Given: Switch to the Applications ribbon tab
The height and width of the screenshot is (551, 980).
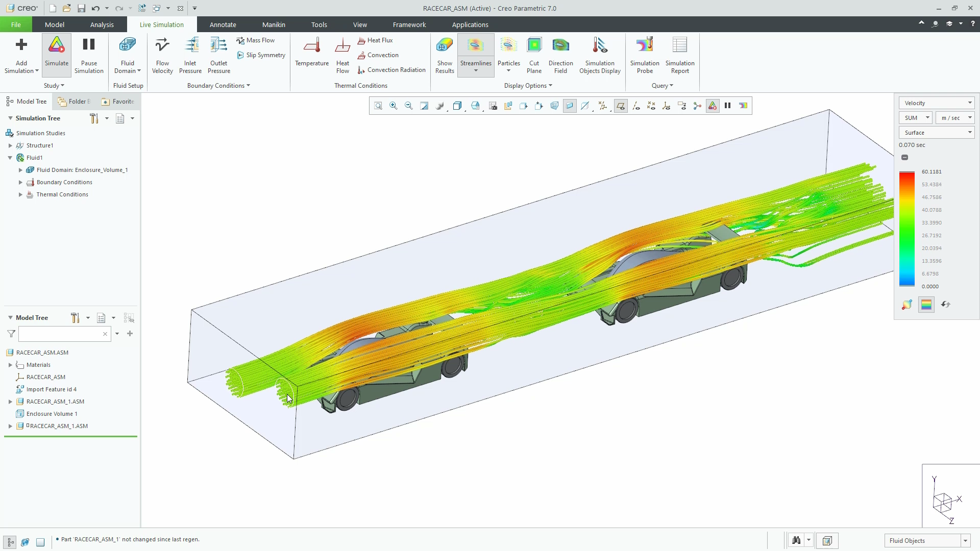Looking at the screenshot, I should click(470, 24).
